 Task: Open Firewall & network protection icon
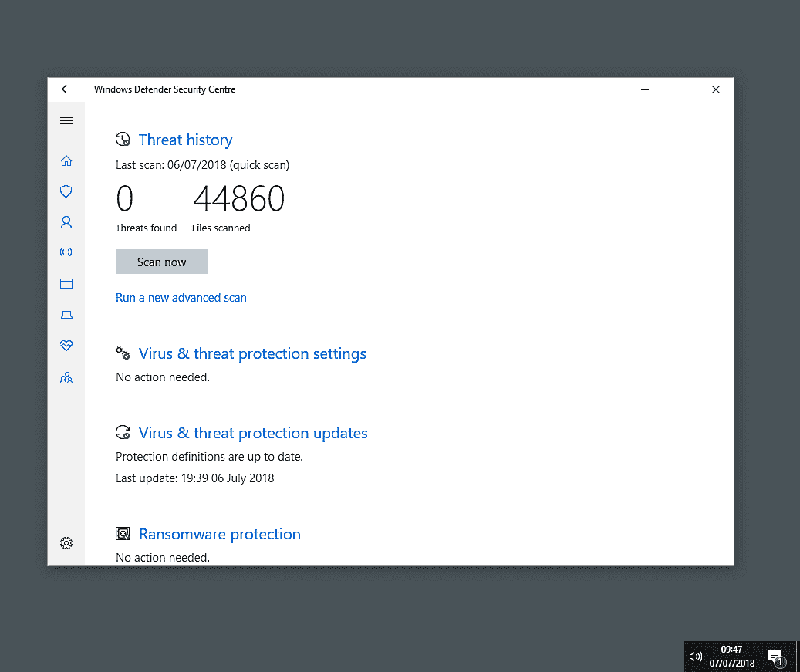tap(66, 252)
